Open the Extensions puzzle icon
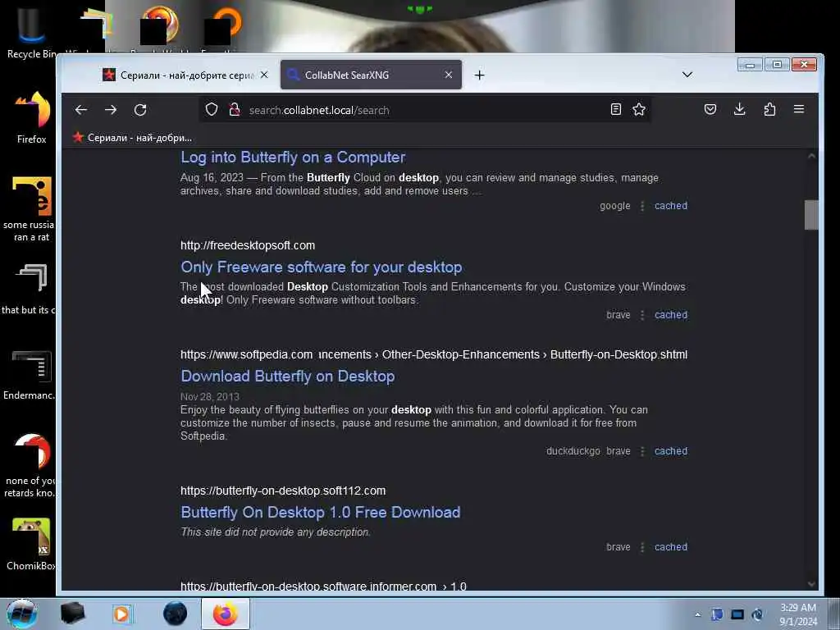The width and height of the screenshot is (840, 630). (x=769, y=109)
